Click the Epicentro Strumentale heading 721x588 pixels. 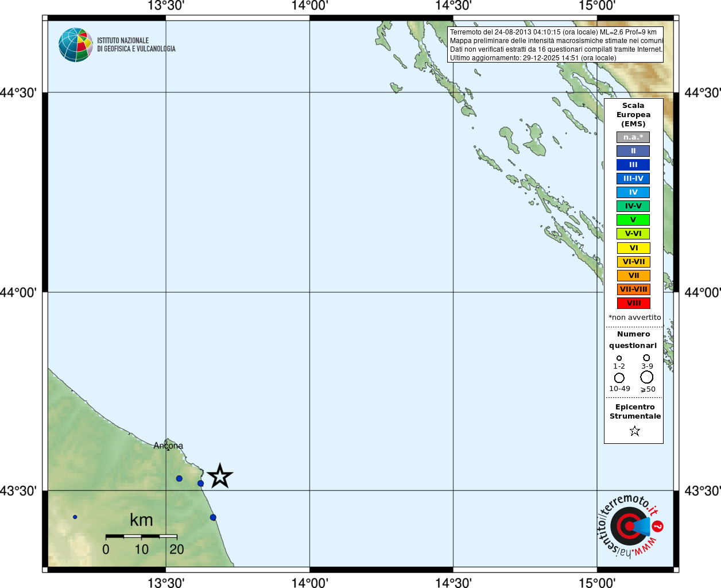[635, 412]
